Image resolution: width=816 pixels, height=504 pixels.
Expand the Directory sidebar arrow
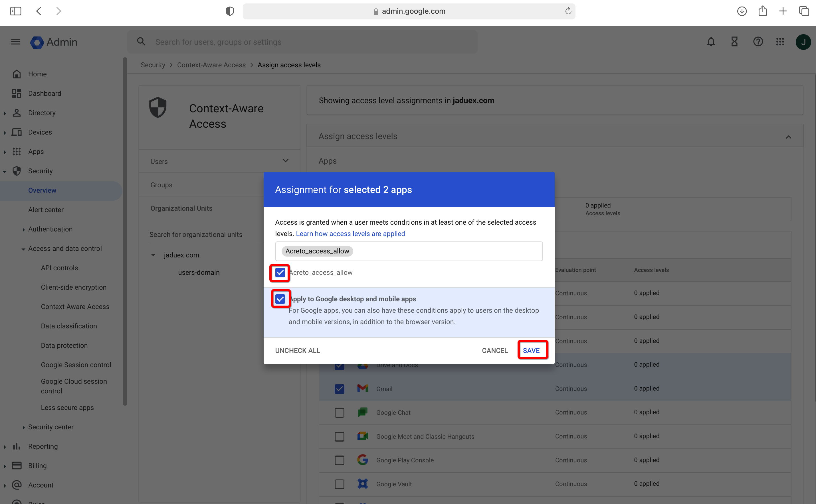coord(5,113)
